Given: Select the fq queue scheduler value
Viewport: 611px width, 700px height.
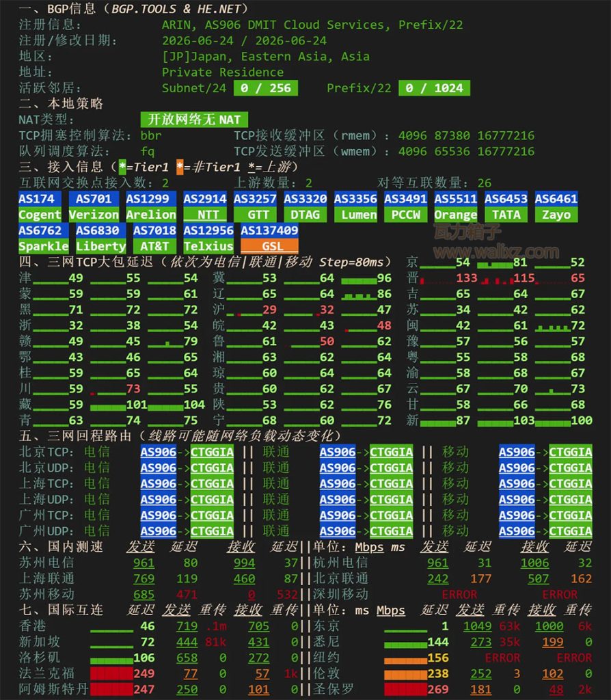Looking at the screenshot, I should click(148, 151).
